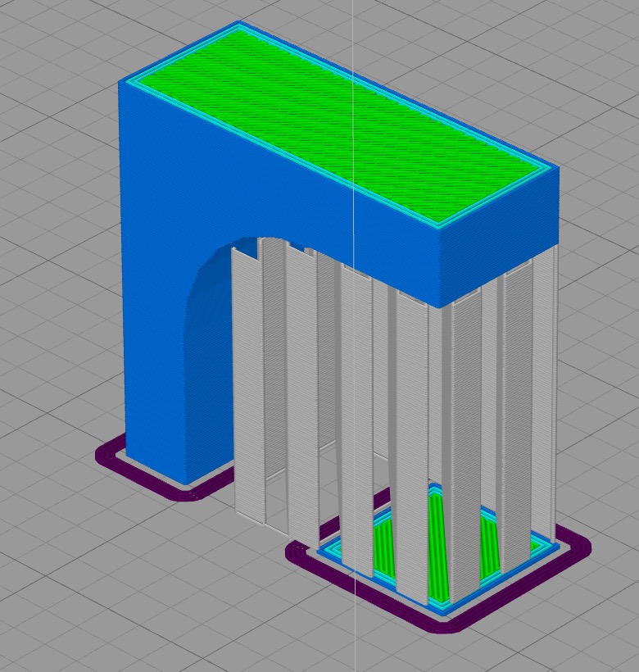
Task: Click the leftmost grey support pillar
Action: pos(248,386)
